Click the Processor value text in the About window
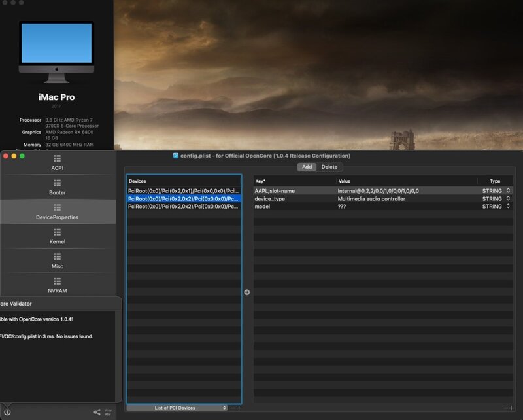523x420 pixels. click(72, 123)
